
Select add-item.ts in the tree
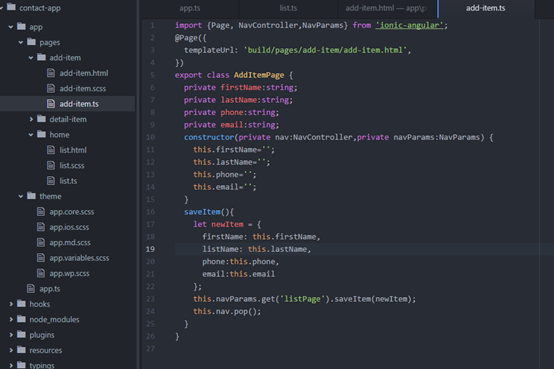79,104
